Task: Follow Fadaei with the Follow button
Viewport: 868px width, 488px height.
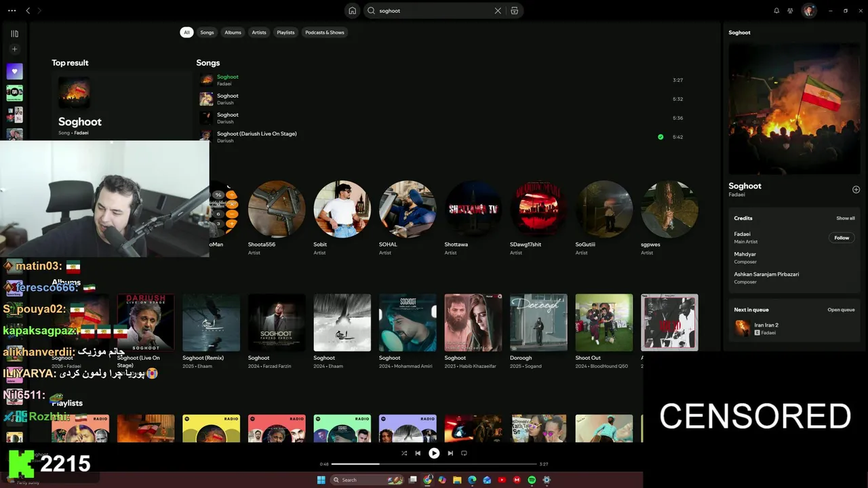Action: pos(842,238)
